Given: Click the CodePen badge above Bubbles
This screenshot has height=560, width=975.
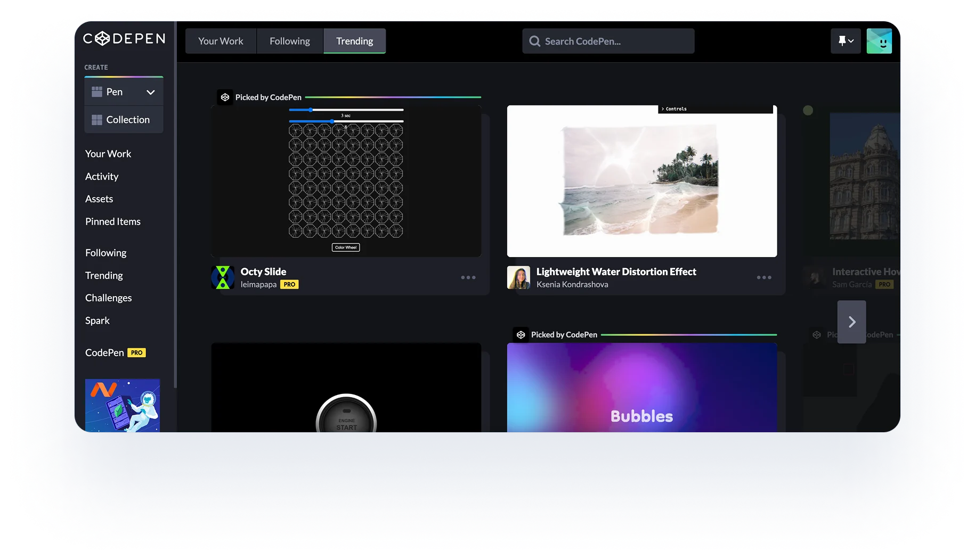Looking at the screenshot, I should (x=521, y=335).
